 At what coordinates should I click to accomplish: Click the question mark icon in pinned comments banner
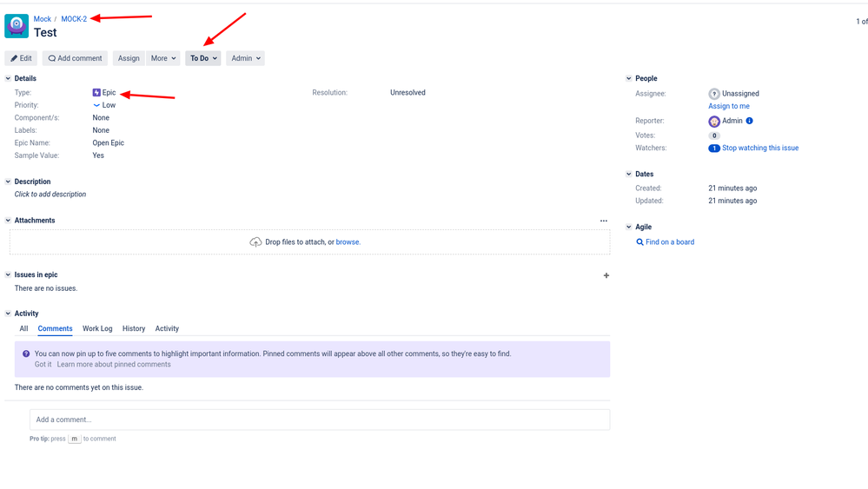pyautogui.click(x=26, y=354)
